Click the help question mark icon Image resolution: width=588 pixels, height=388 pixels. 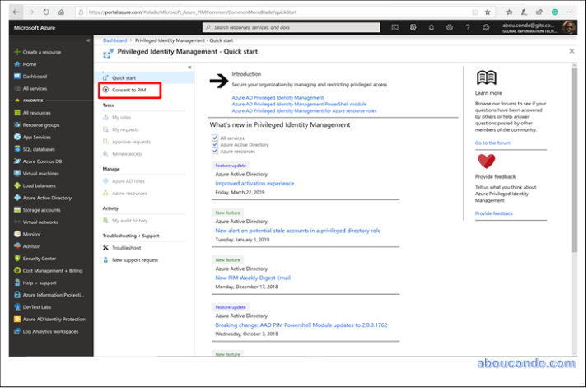pyautogui.click(x=468, y=27)
